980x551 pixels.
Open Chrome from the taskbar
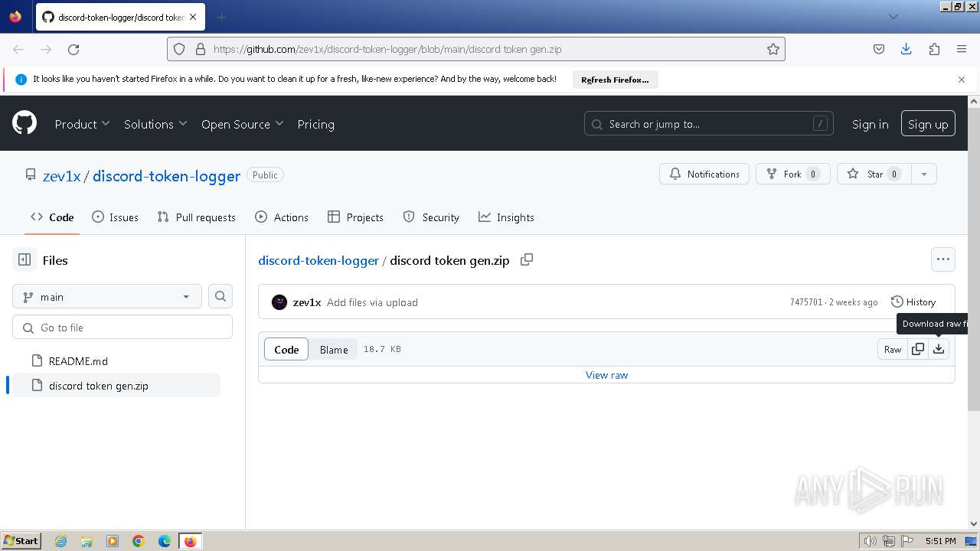tap(139, 541)
